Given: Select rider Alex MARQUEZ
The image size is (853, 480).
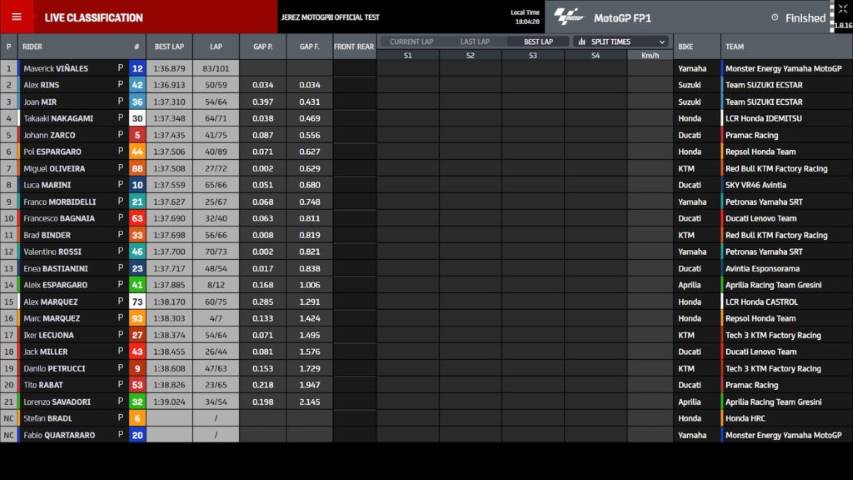Looking at the screenshot, I should pyautogui.click(x=51, y=301).
